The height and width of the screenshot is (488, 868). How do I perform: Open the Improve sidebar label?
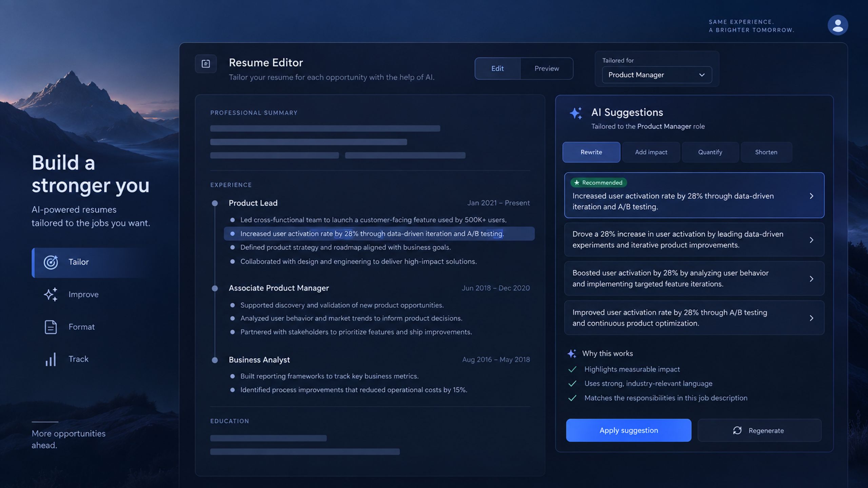[83, 294]
